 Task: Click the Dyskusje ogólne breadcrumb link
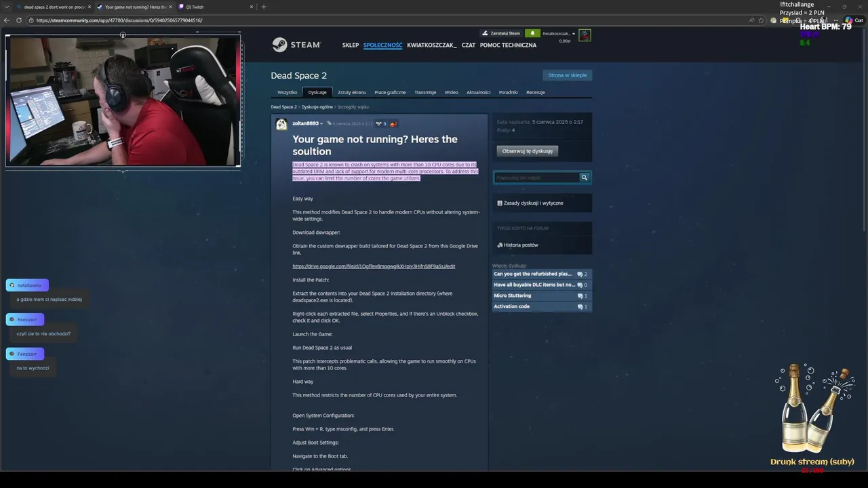point(317,107)
